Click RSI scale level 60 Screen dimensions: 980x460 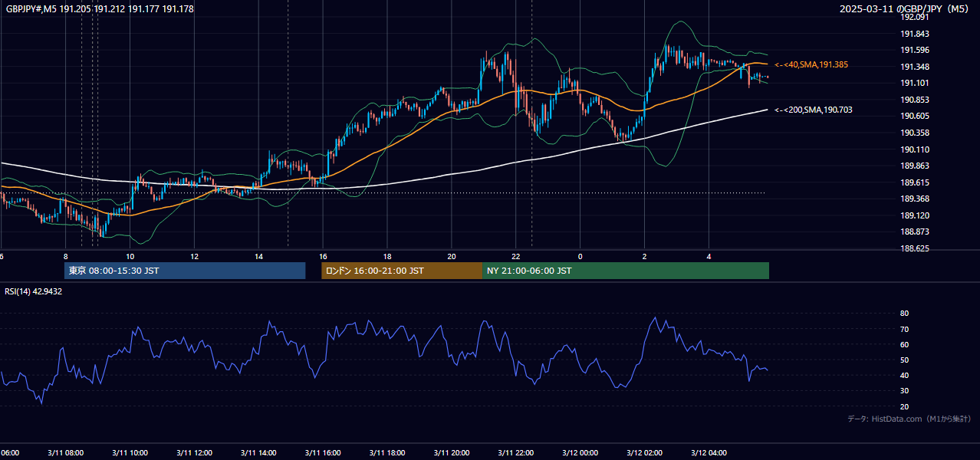tap(904, 344)
